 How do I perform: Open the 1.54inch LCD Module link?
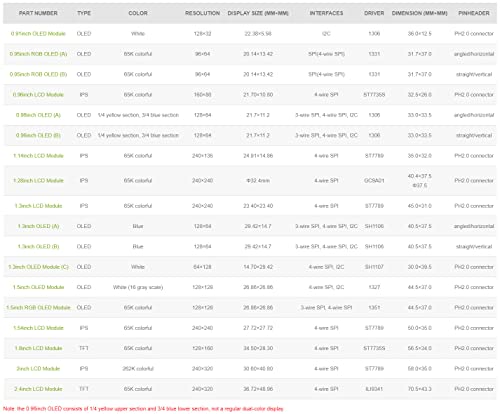(38, 328)
